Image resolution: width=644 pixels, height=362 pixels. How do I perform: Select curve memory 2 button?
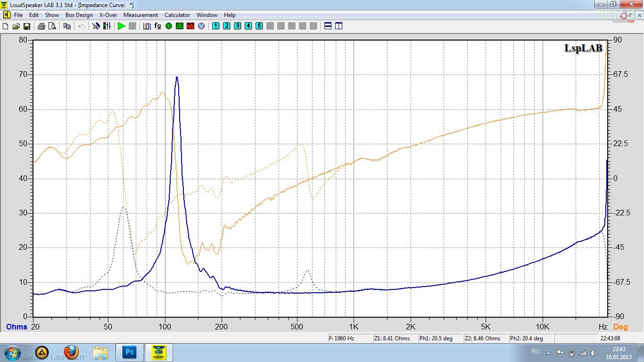(x=227, y=26)
